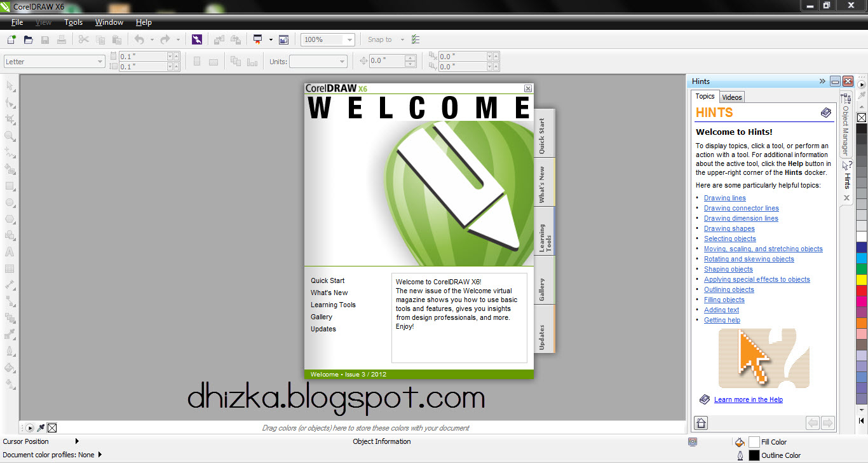Click the Open folder icon in the toolbar
Viewport: 868px width, 463px height.
[28, 39]
